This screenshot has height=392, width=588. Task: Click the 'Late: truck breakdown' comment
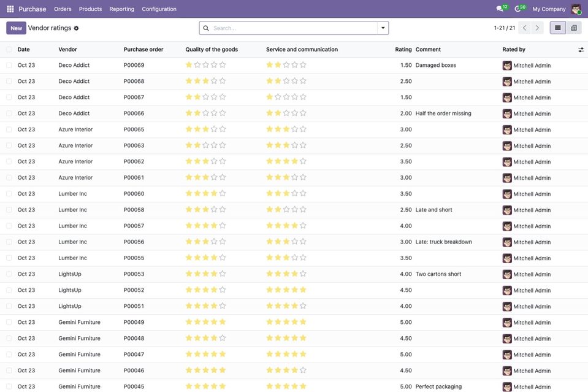[x=444, y=242]
